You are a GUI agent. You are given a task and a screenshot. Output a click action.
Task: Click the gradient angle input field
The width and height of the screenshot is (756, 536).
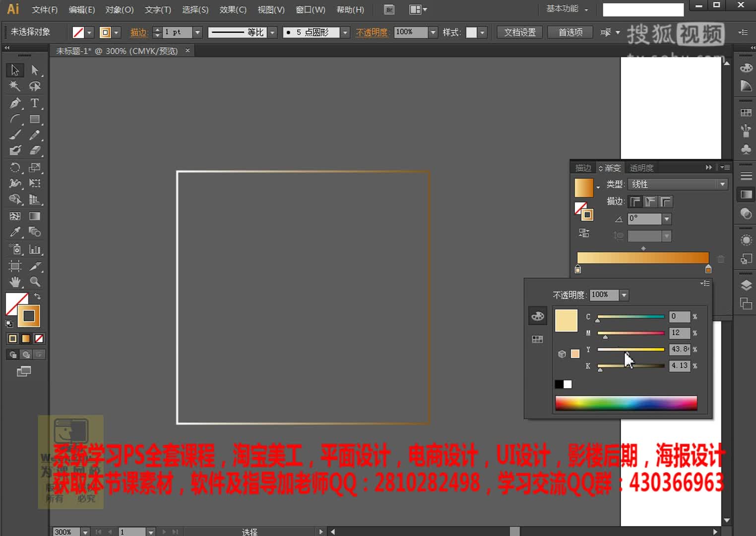pyautogui.click(x=645, y=219)
